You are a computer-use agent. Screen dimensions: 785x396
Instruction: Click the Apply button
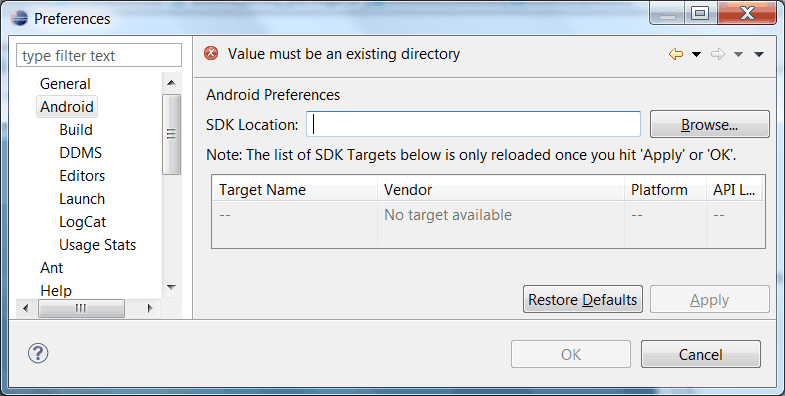pyautogui.click(x=709, y=299)
